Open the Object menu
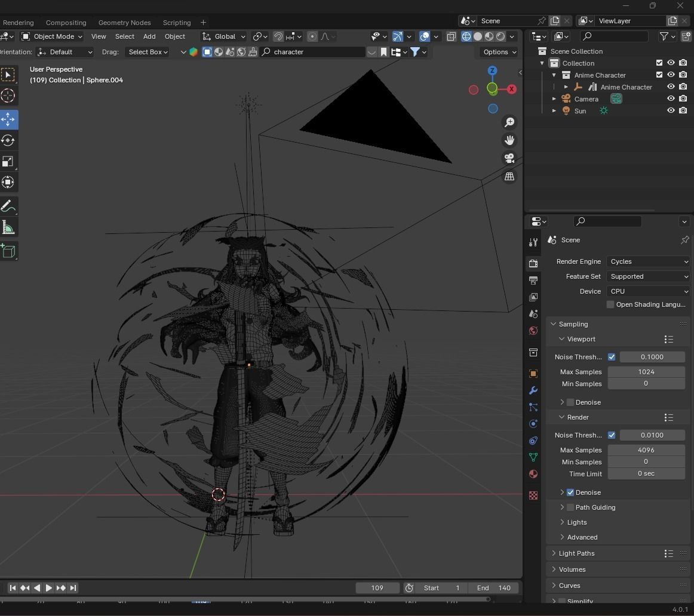Image resolution: width=694 pixels, height=616 pixels. pyautogui.click(x=175, y=36)
